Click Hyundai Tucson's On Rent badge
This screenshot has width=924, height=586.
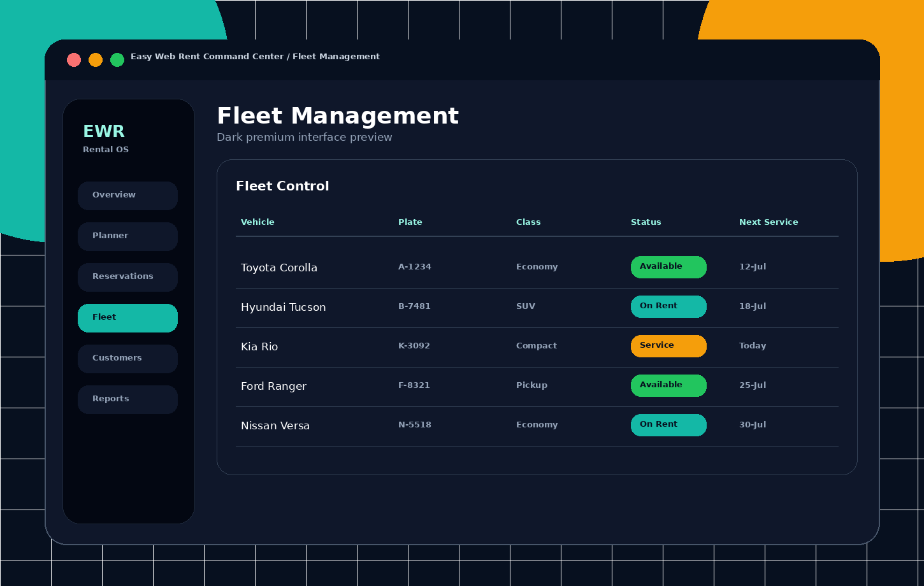(x=668, y=306)
